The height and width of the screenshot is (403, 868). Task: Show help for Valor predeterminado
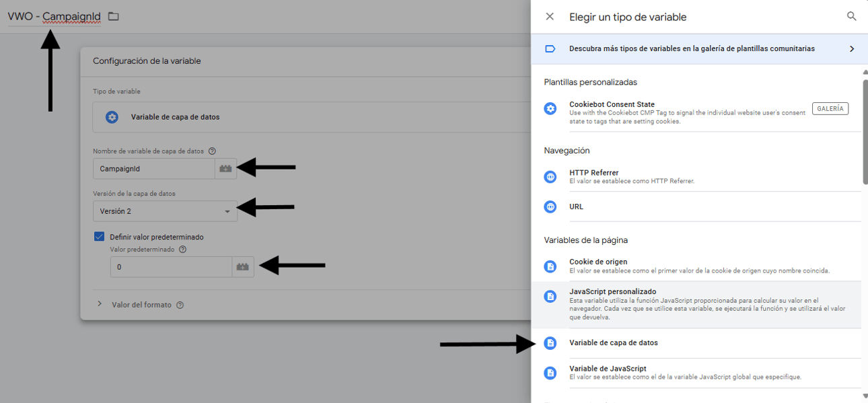[x=182, y=249]
